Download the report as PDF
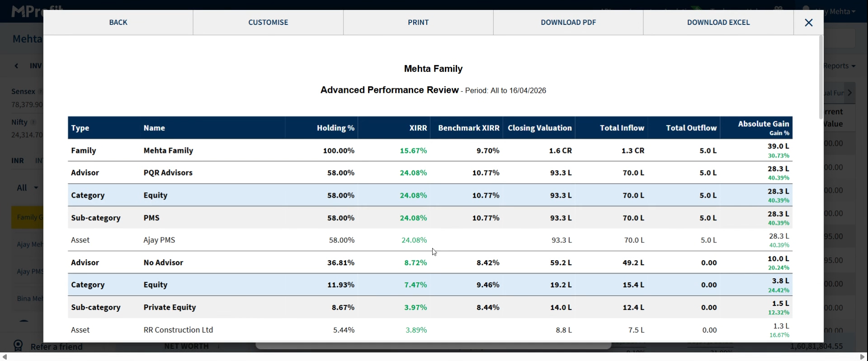 click(x=568, y=23)
